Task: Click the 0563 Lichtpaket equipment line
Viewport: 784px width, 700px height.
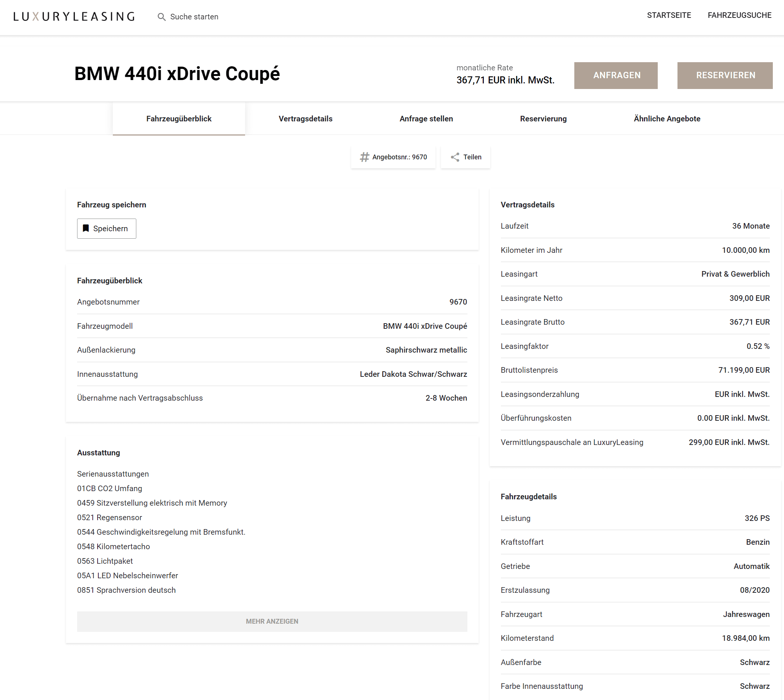Action: [105, 561]
